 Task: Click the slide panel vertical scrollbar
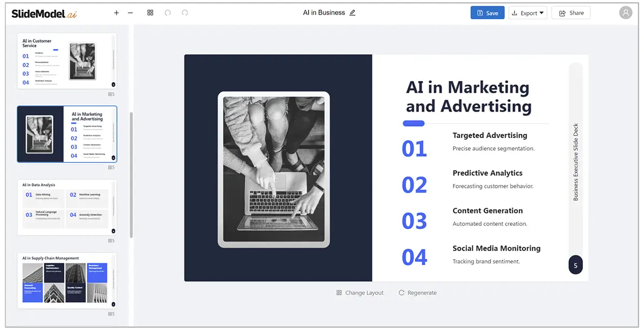131,174
